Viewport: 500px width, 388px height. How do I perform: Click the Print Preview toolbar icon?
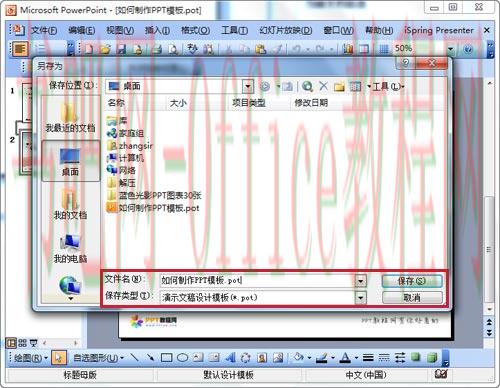click(173, 49)
